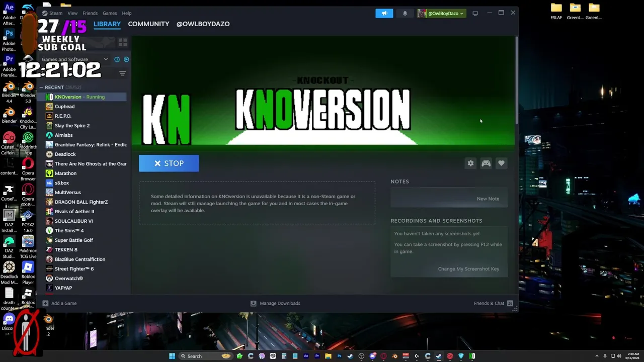
Task: Click the Steam library page scrollbar
Action: pos(516,80)
